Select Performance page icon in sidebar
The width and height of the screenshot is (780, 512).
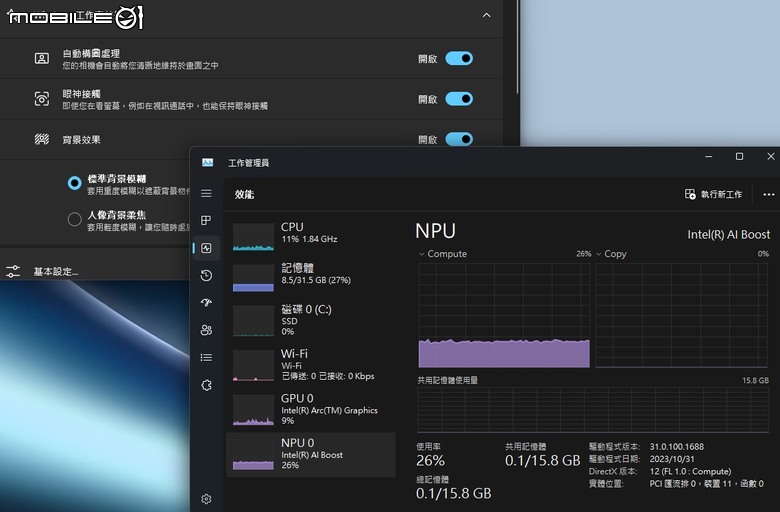206,248
